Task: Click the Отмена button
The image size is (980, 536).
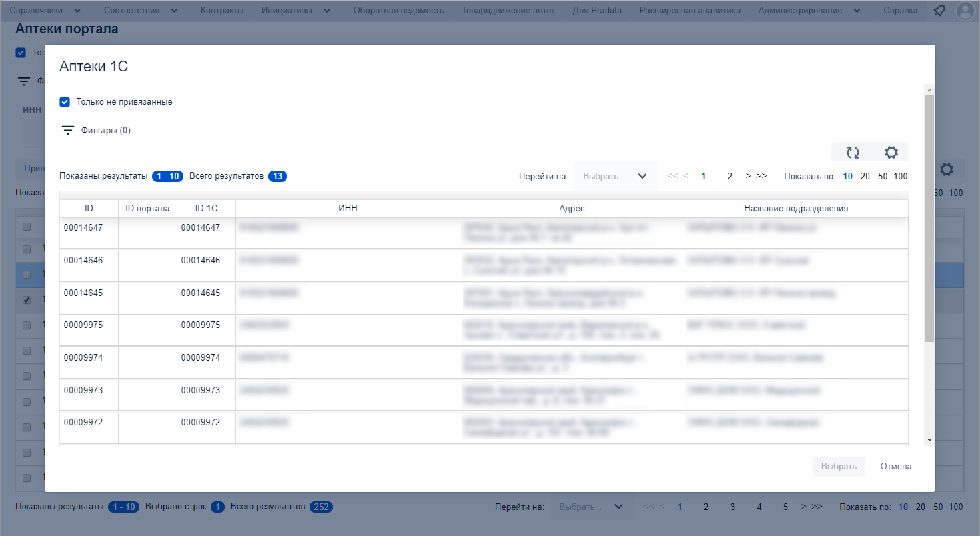Action: [x=895, y=467]
